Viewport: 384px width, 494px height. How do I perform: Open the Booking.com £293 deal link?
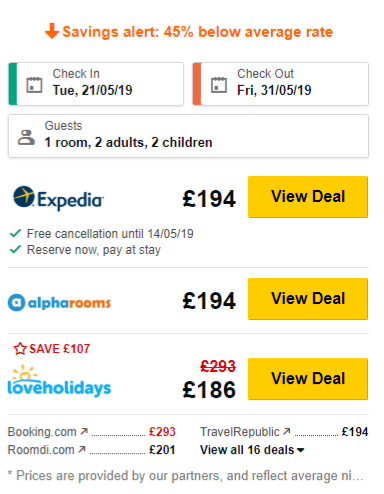tap(91, 432)
